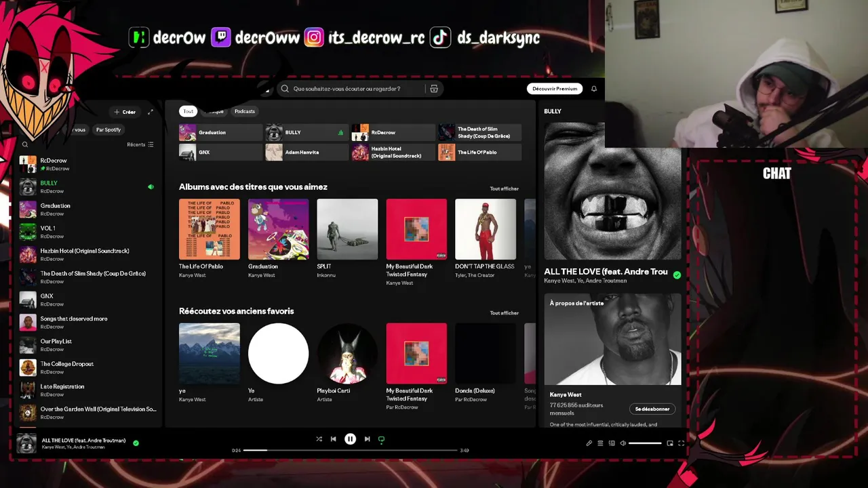The width and height of the screenshot is (868, 488).
Task: Open The Life Of Pablo shortcut tile
Action: (479, 152)
